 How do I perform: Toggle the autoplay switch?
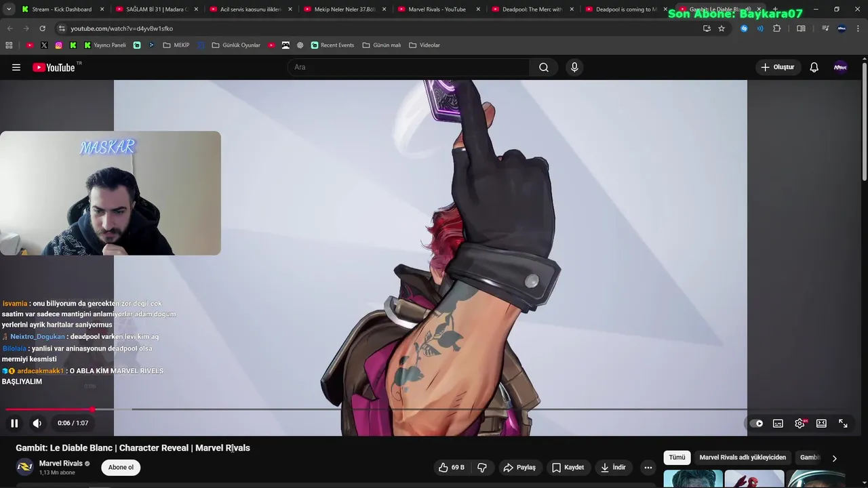pos(756,423)
